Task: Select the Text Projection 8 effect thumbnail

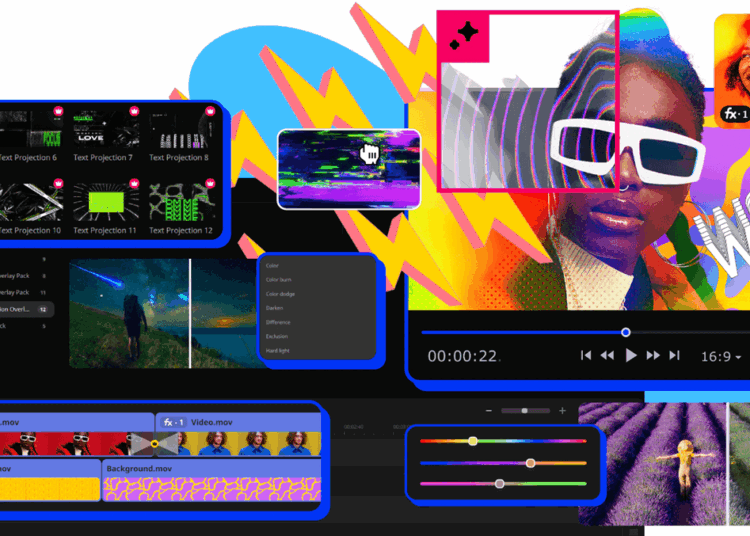Action: point(181,128)
